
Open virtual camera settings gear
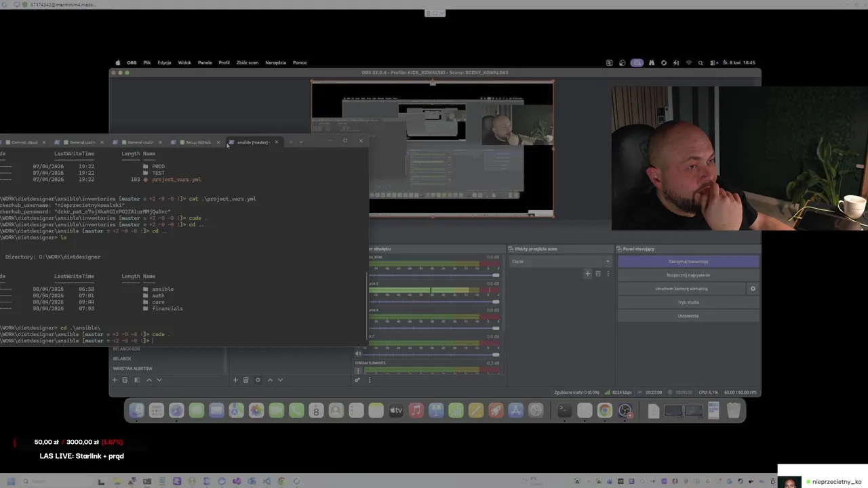pyautogui.click(x=753, y=289)
